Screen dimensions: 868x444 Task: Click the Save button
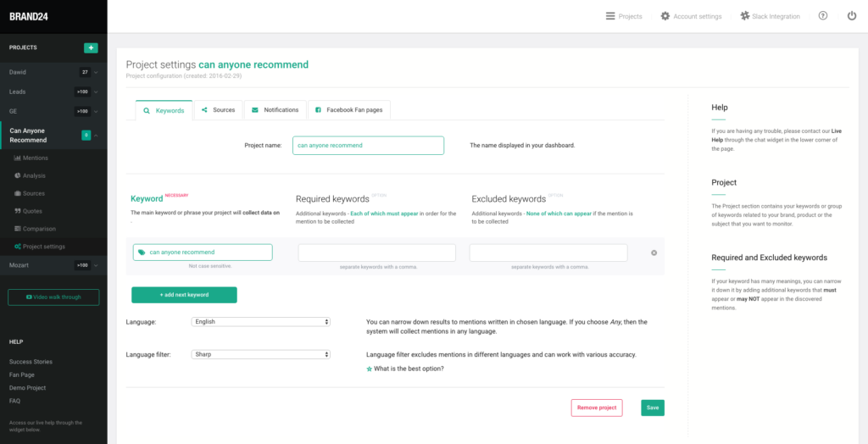[x=652, y=408]
